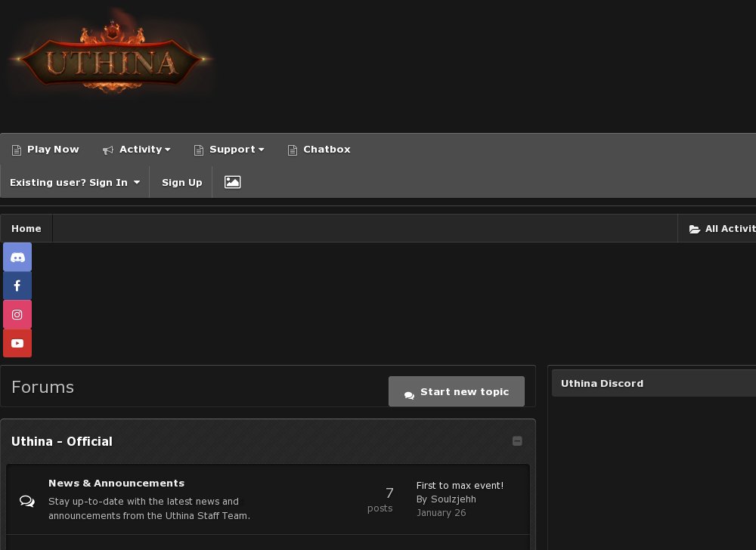Open the Facebook social link icon
Viewport: 756px width, 550px height.
(17, 286)
